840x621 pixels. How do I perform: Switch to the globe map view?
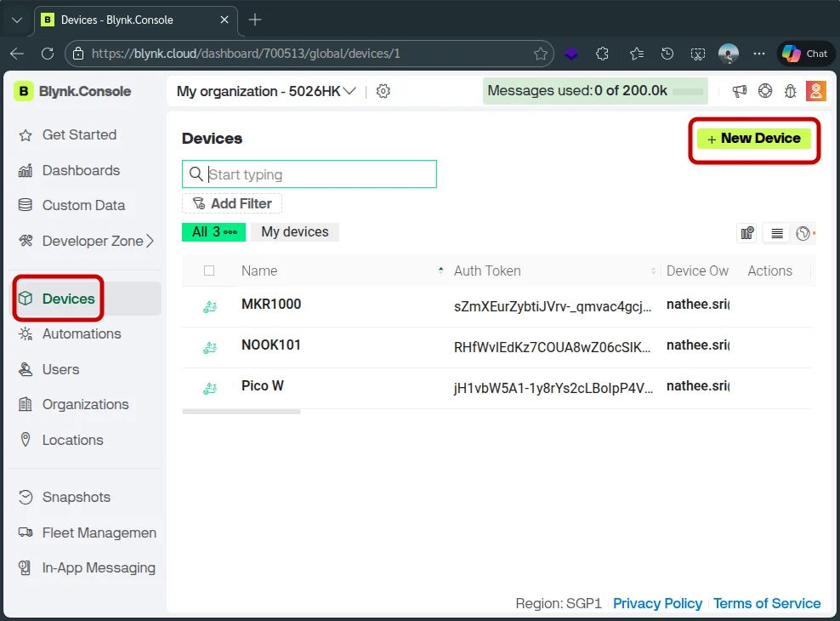[803, 233]
